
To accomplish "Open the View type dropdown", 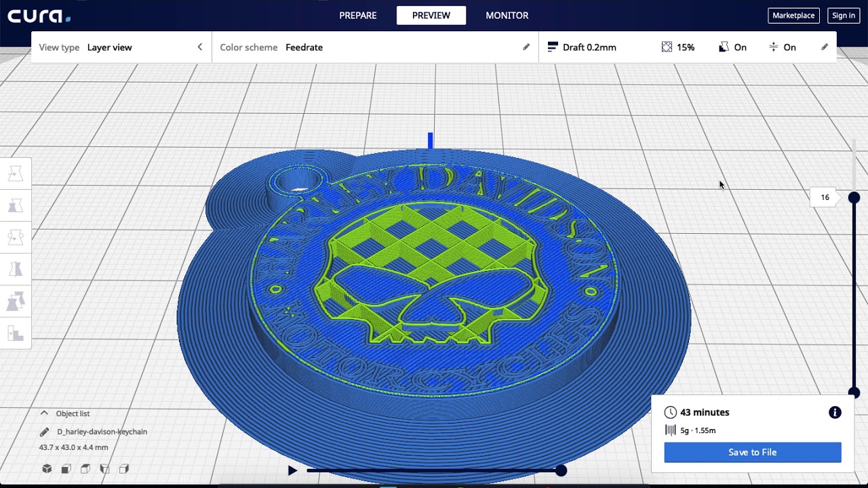I will (x=121, y=47).
